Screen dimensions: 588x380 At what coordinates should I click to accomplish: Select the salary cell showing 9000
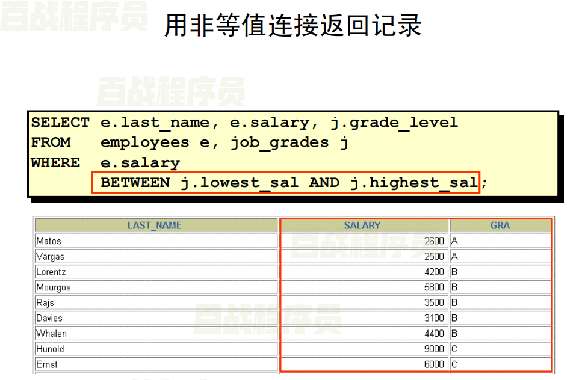tap(433, 349)
